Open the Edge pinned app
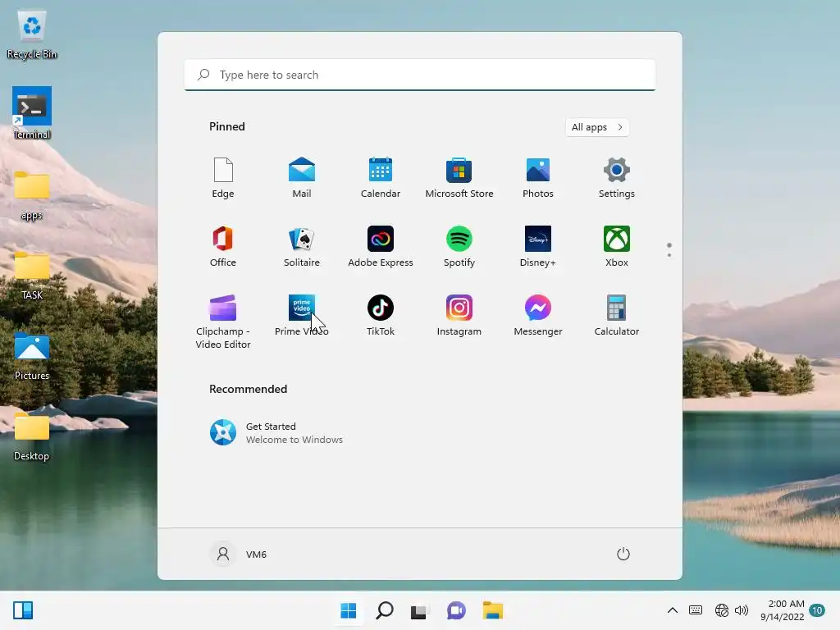 [x=223, y=178]
